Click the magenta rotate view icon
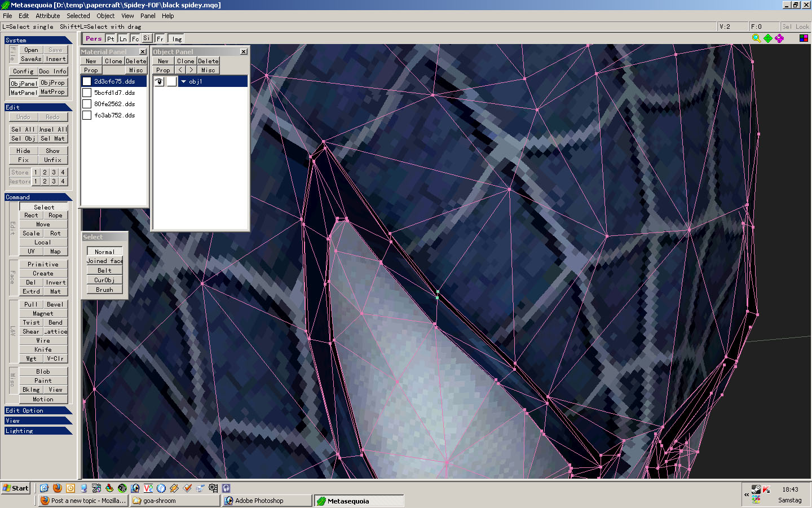This screenshot has width=812, height=508. click(x=779, y=38)
